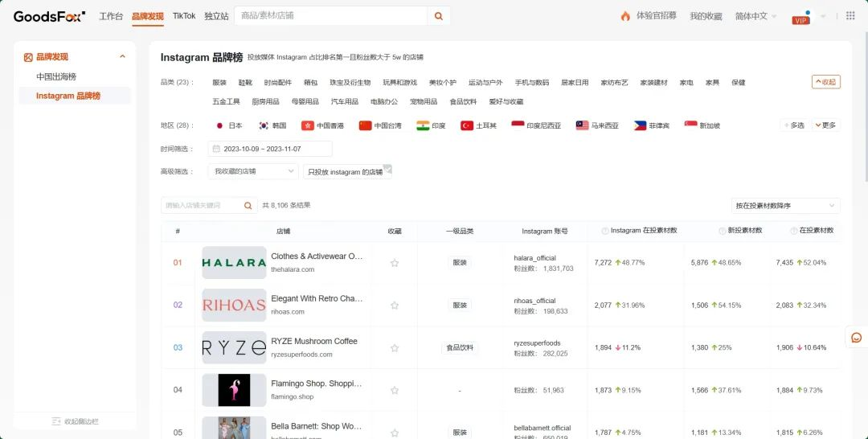Click the HALARA logo thumbnail

point(234,263)
